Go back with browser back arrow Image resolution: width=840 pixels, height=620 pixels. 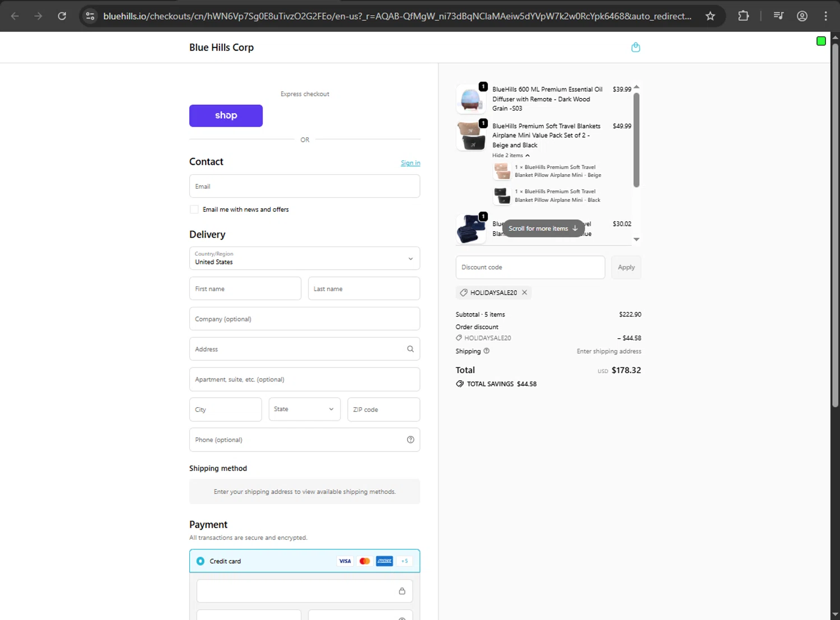coord(15,16)
